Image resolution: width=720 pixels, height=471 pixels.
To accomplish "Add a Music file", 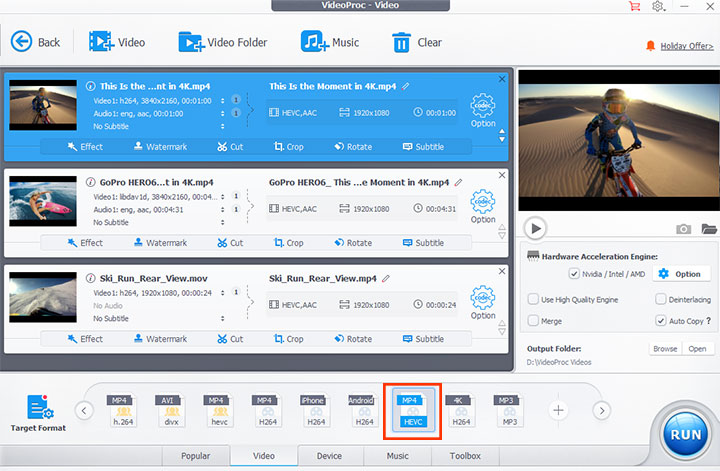I will click(x=330, y=42).
